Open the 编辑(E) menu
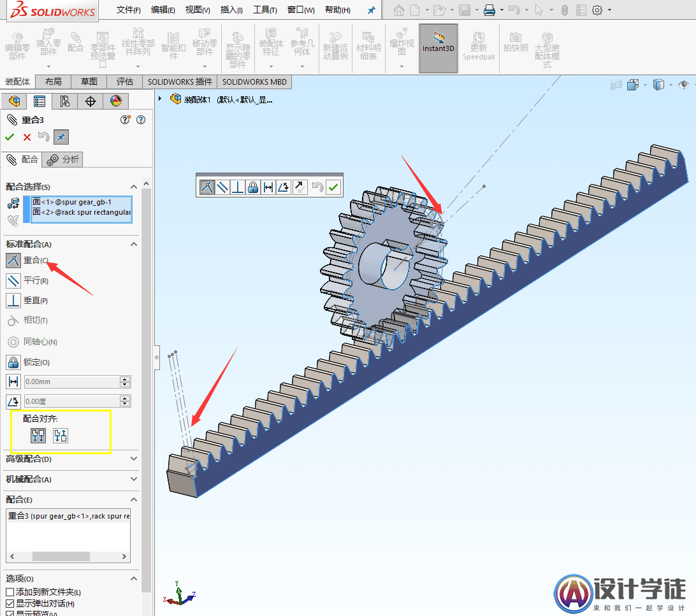This screenshot has width=696, height=616. [x=163, y=10]
